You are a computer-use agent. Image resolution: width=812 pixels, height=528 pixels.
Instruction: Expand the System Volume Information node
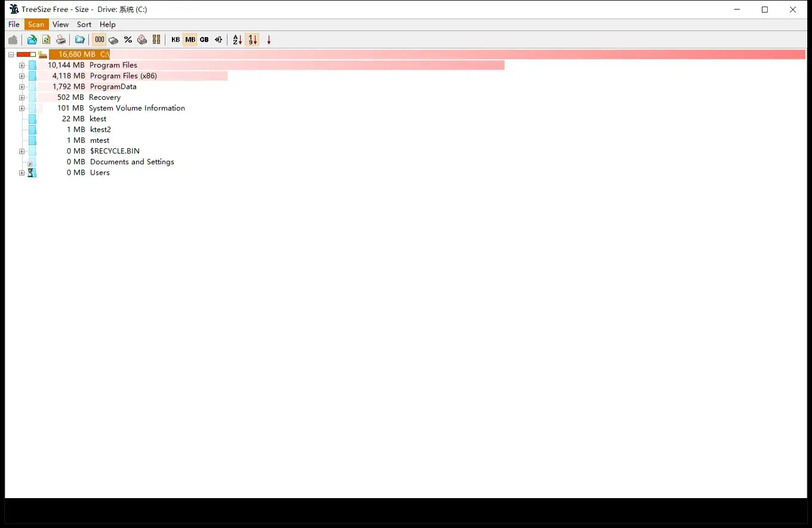click(21, 108)
